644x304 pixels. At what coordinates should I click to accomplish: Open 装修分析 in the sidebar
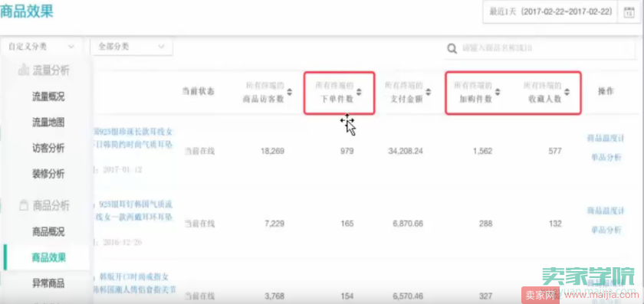click(x=48, y=174)
